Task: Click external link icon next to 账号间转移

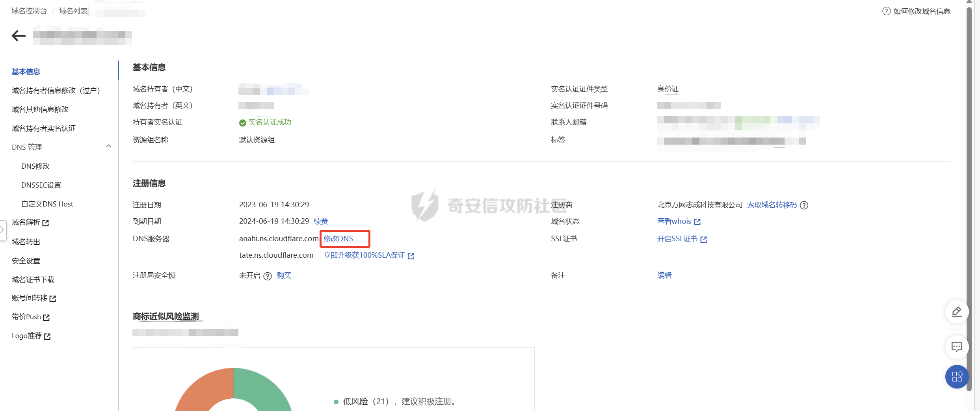Action: click(53, 299)
